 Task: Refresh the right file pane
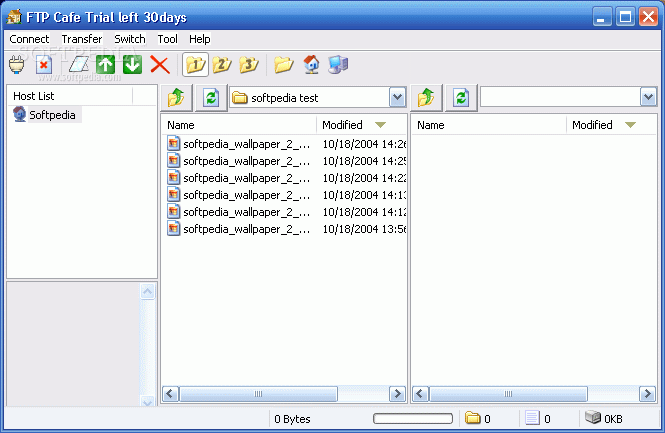[461, 98]
